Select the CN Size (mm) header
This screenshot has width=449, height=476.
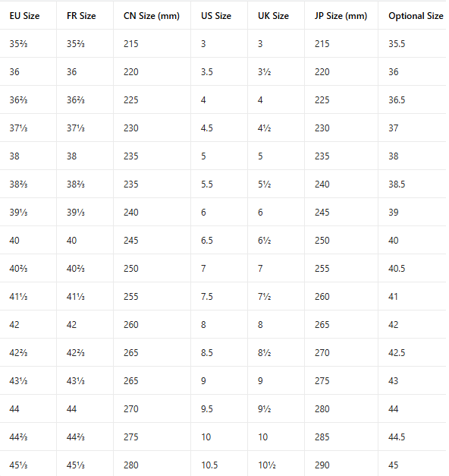pos(152,16)
